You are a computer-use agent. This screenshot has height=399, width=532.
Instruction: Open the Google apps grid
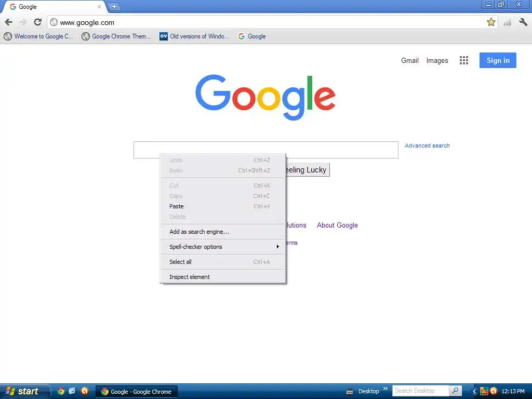[464, 60]
